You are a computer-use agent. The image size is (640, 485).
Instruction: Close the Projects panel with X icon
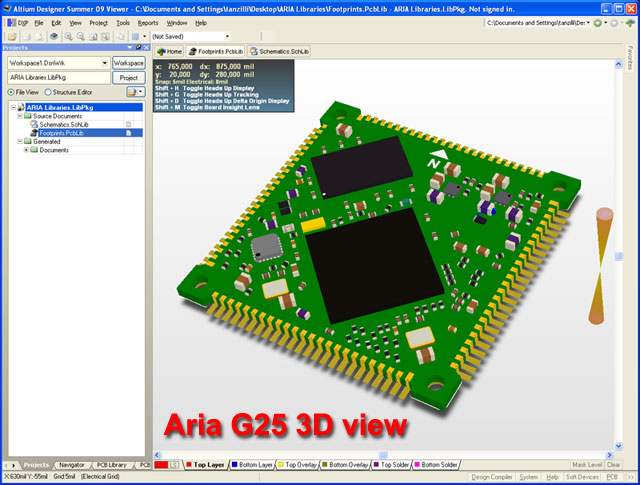146,47
